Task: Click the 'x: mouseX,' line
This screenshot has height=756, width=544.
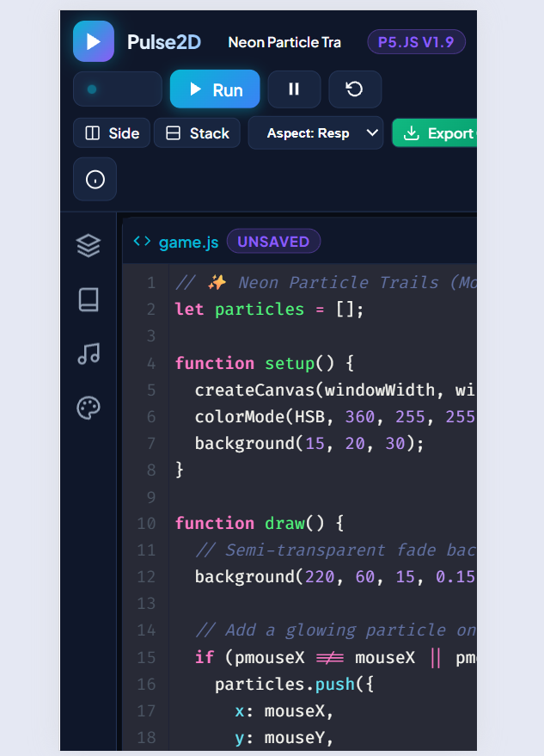Action: click(284, 711)
